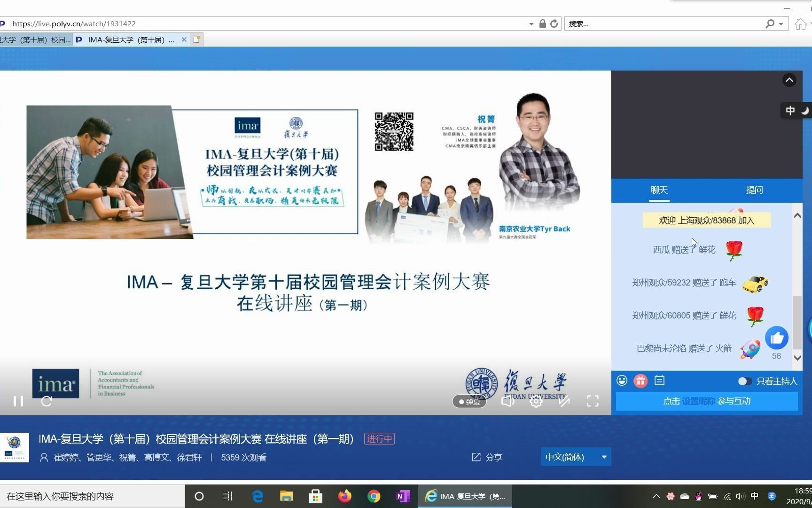Switch to the 聊天 chat tab

[659, 190]
